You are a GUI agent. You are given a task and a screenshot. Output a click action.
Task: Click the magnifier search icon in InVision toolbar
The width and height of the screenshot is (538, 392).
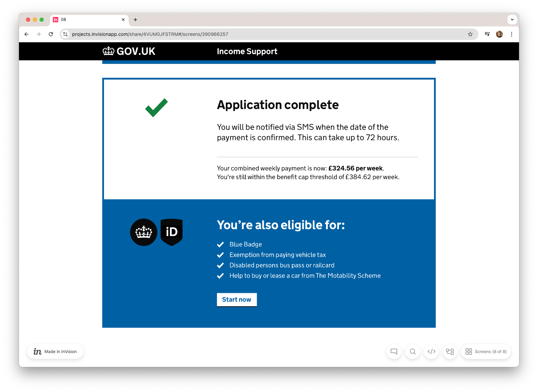point(413,351)
